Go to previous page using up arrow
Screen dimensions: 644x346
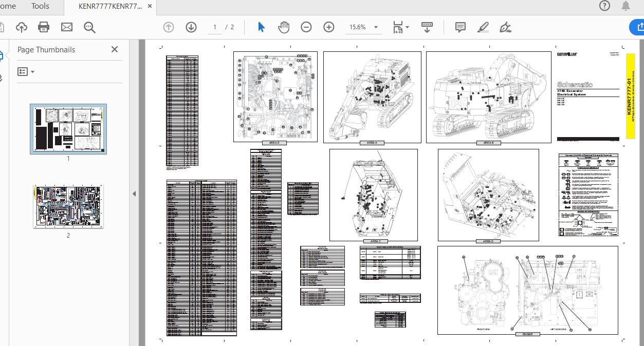click(x=169, y=27)
